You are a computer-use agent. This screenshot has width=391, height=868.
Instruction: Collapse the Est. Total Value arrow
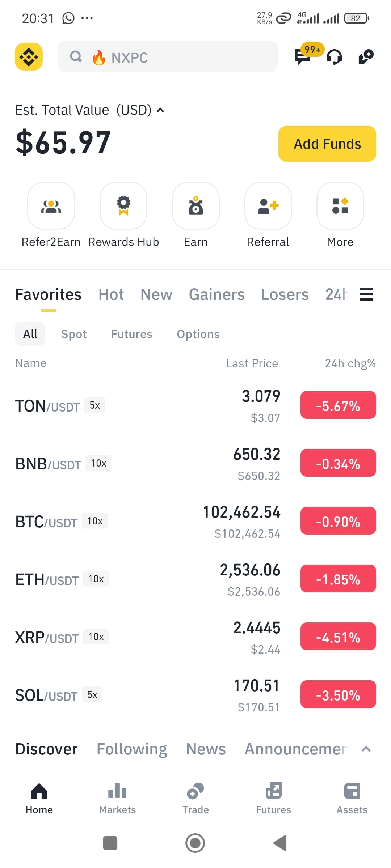[x=160, y=110]
